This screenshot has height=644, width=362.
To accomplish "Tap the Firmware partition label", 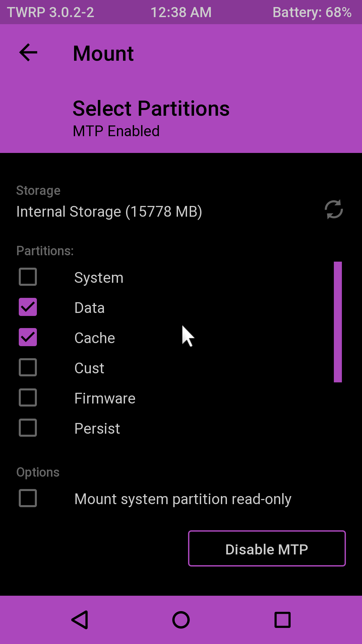I will point(105,398).
